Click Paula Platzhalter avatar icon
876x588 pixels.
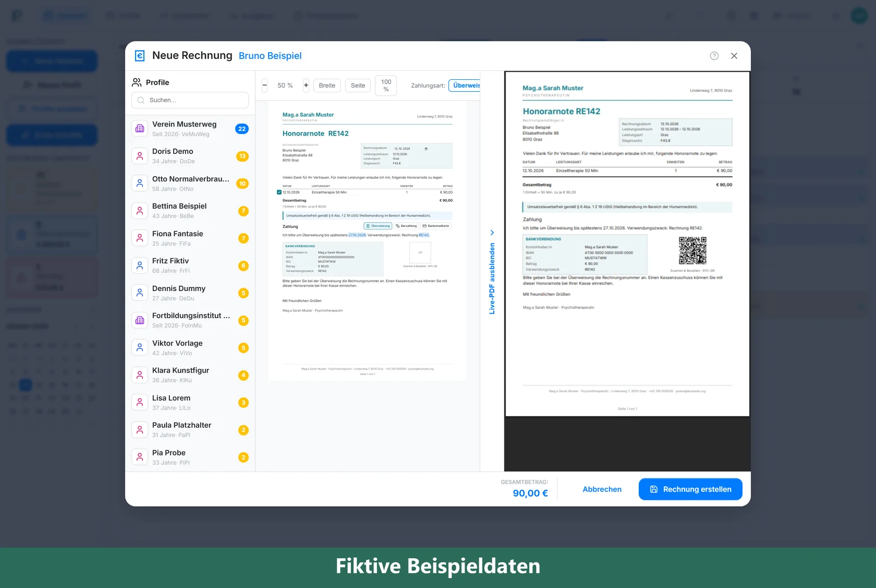[x=140, y=430]
